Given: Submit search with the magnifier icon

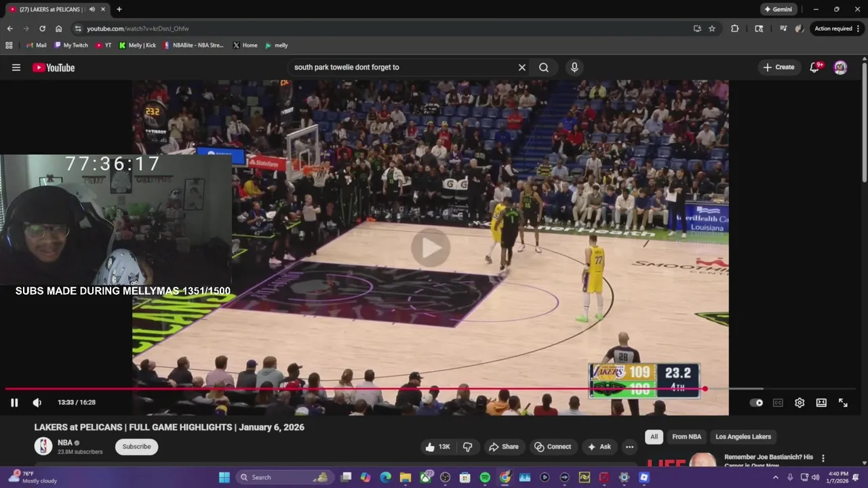Looking at the screenshot, I should coord(544,67).
